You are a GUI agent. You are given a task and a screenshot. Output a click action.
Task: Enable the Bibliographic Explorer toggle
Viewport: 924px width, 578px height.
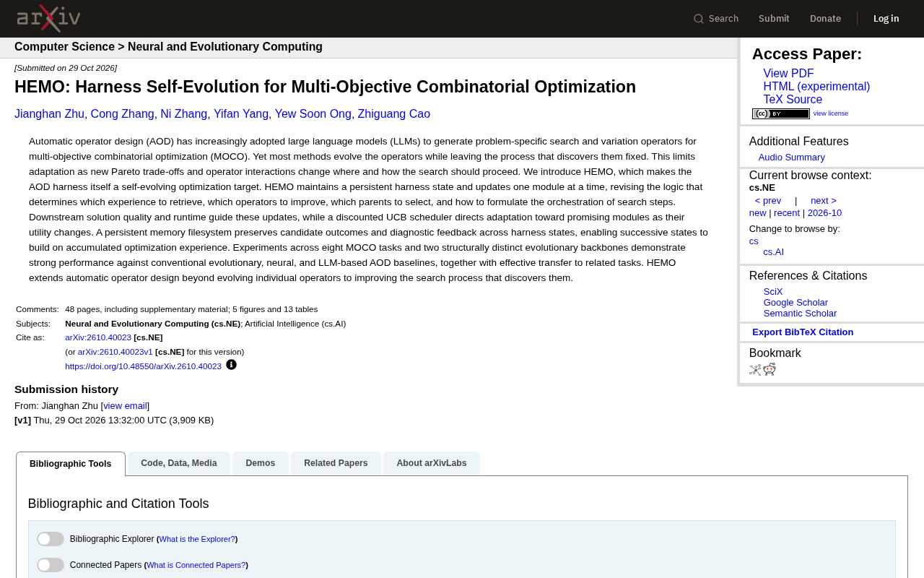pyautogui.click(x=51, y=539)
